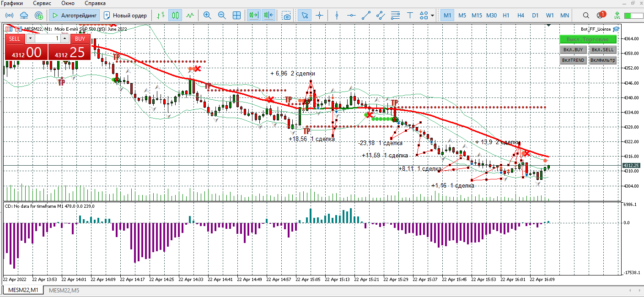Click Новый ордер button
644x297 pixels.
pyautogui.click(x=125, y=15)
